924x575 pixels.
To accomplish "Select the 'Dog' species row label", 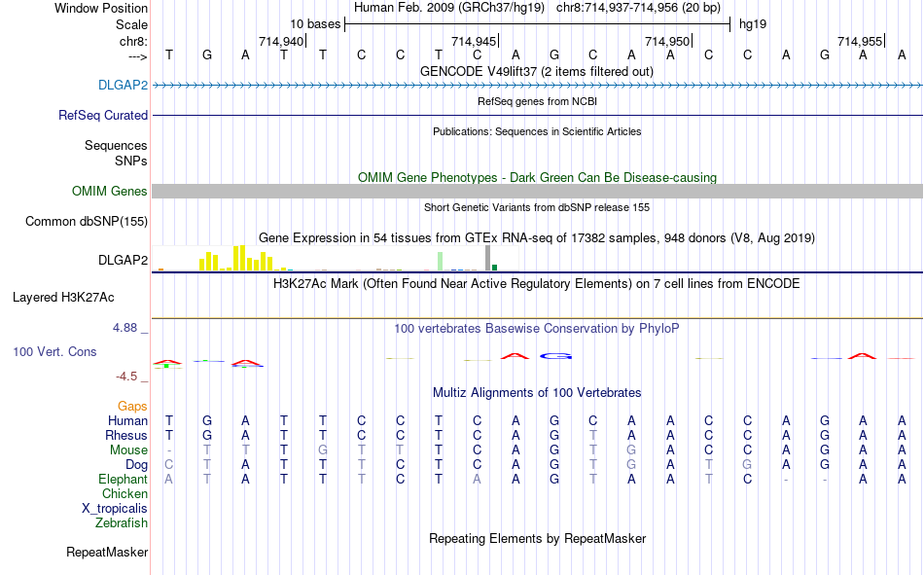I will coord(137,465).
